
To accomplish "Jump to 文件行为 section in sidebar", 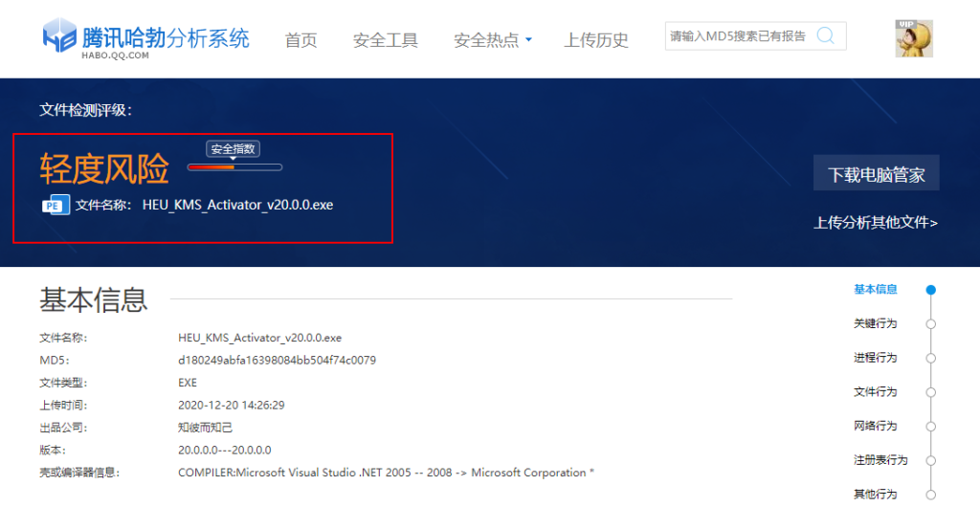I will 875,392.
